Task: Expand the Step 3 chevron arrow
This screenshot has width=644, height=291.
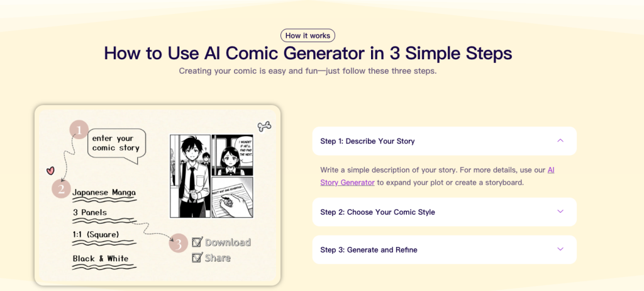Action: pos(560,249)
